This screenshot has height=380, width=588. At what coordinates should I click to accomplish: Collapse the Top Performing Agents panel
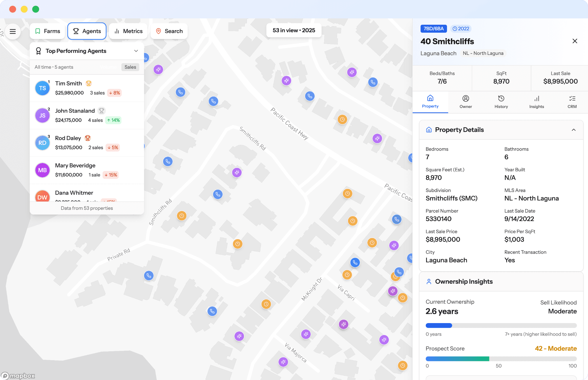click(x=136, y=51)
